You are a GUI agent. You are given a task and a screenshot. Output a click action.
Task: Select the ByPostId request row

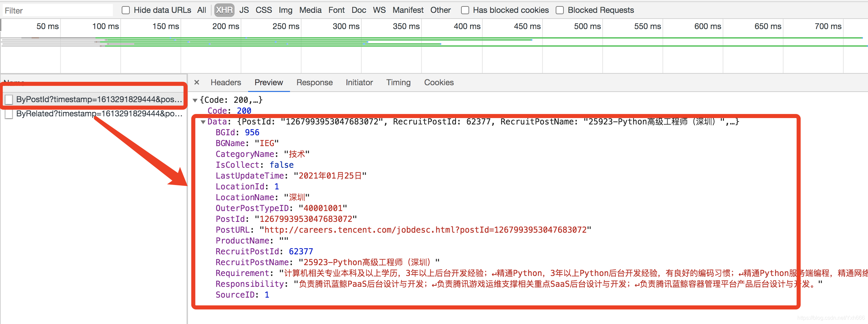tap(94, 99)
